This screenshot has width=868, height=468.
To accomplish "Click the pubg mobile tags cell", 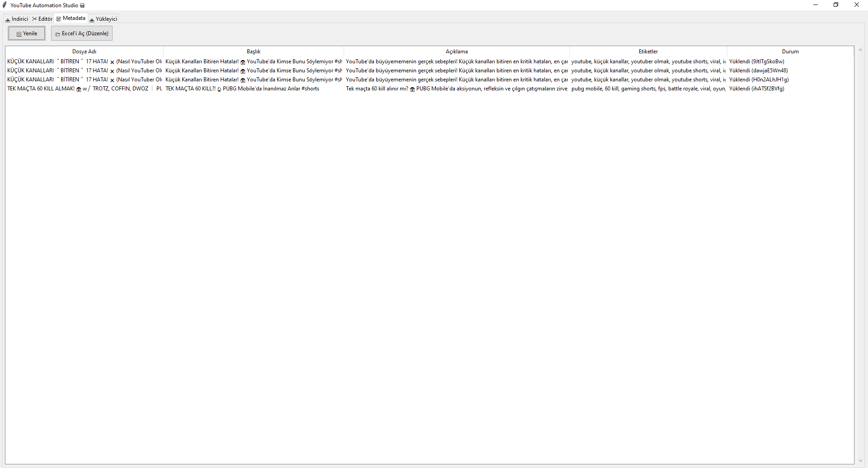I will (x=648, y=89).
